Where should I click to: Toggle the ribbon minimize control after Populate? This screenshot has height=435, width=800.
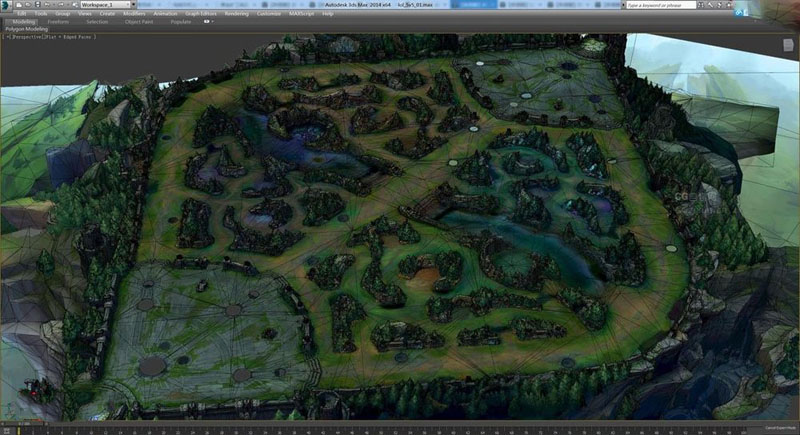[x=208, y=22]
